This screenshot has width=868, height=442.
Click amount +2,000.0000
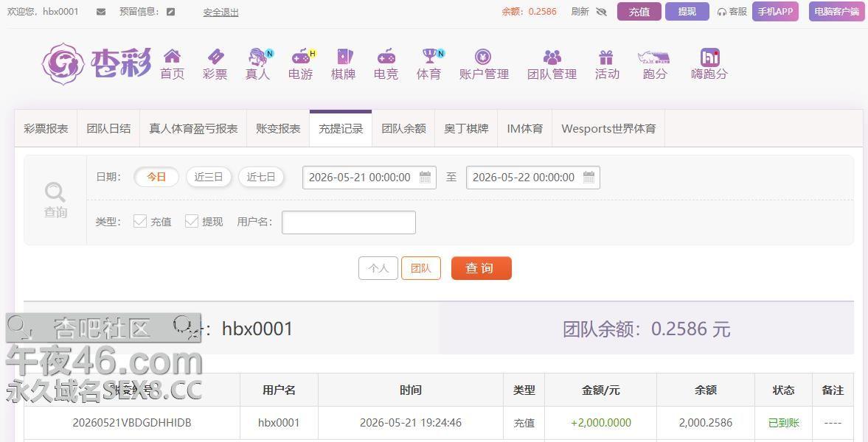pyautogui.click(x=600, y=423)
